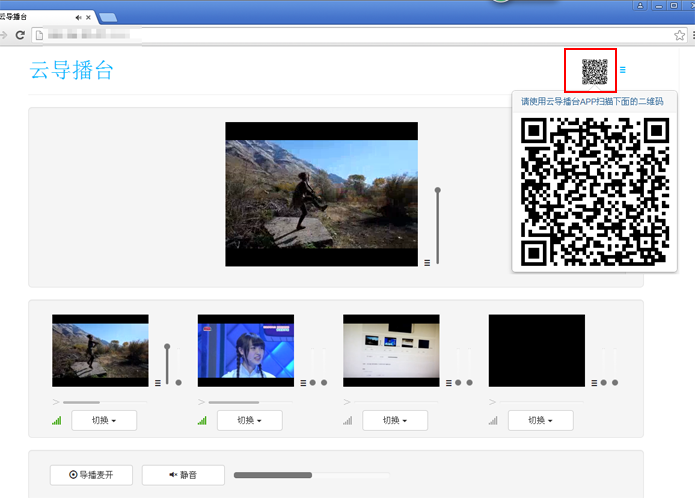
Task: Click gray signal icon under screen recording source
Action: 348,420
